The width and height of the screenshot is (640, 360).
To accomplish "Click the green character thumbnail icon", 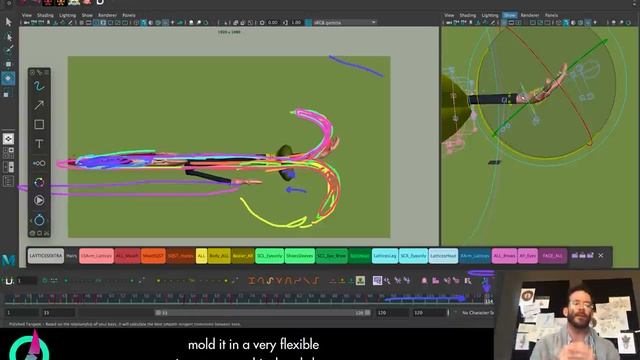I will [x=360, y=280].
